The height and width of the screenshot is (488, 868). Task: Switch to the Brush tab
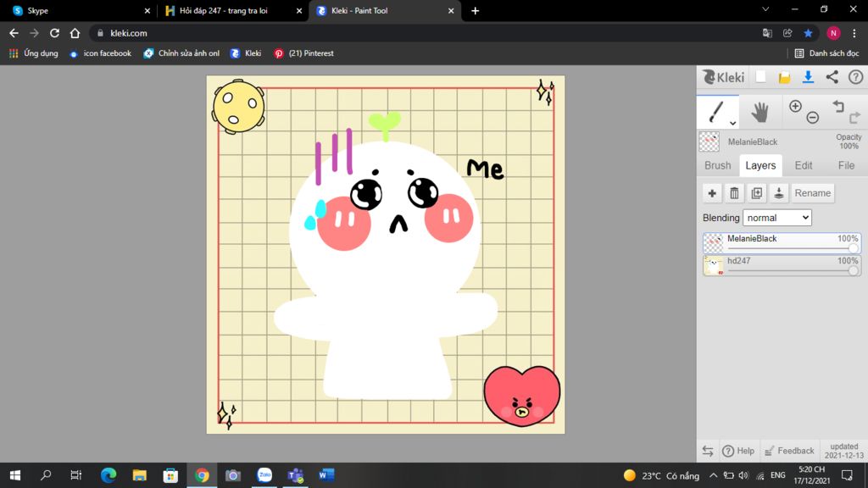tap(717, 165)
